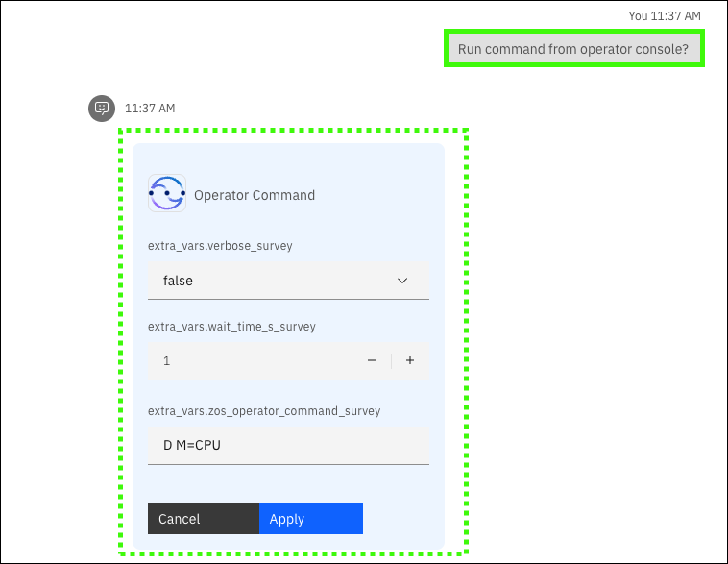
Task: Click the bot reply's 11:37 AM timestamp
Action: coord(150,109)
